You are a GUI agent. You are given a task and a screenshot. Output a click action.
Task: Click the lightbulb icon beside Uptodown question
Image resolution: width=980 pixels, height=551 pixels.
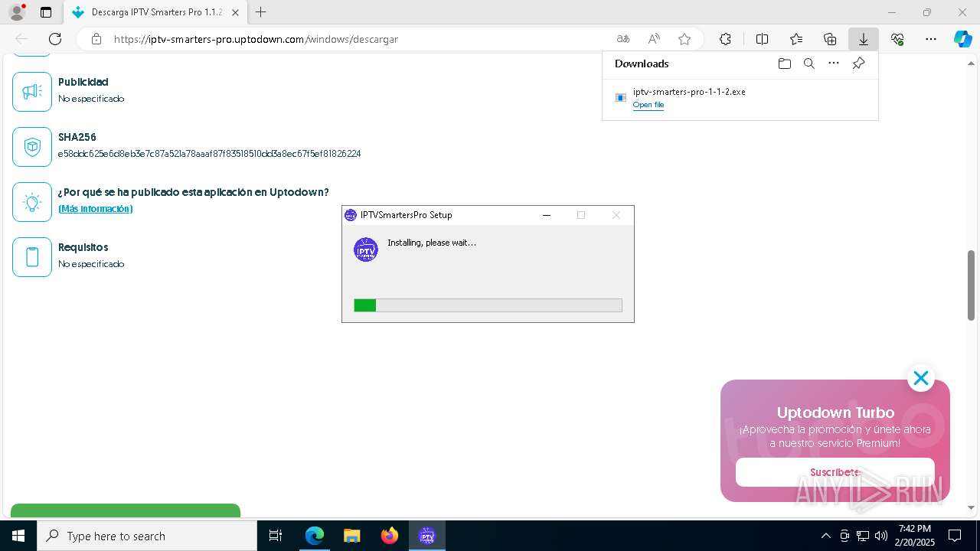(x=32, y=202)
